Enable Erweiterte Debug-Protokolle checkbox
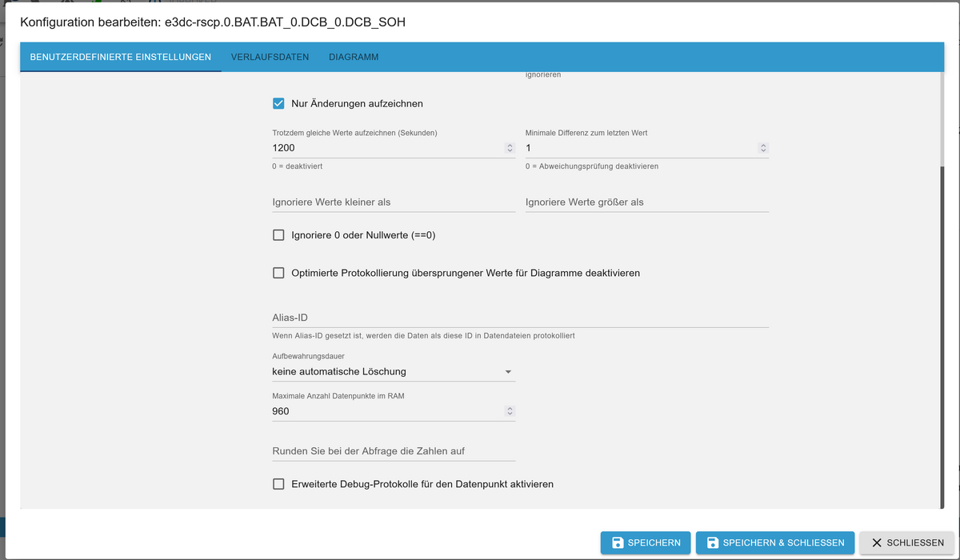 pos(278,484)
